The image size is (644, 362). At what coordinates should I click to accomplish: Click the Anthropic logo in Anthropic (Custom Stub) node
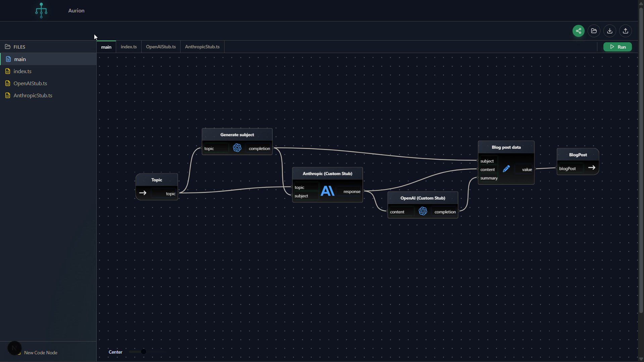pos(327,191)
